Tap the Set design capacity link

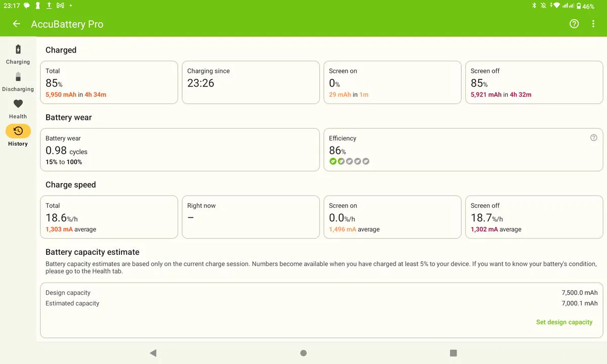click(x=564, y=322)
